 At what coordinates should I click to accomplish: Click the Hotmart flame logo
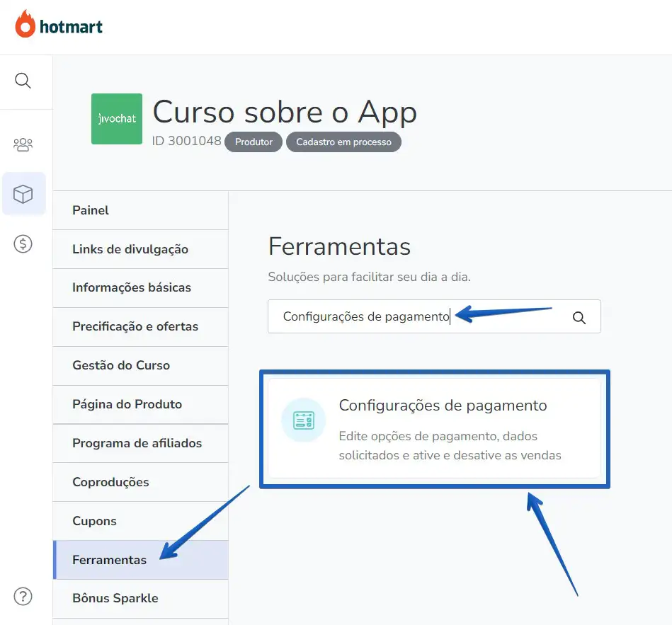coord(25,24)
